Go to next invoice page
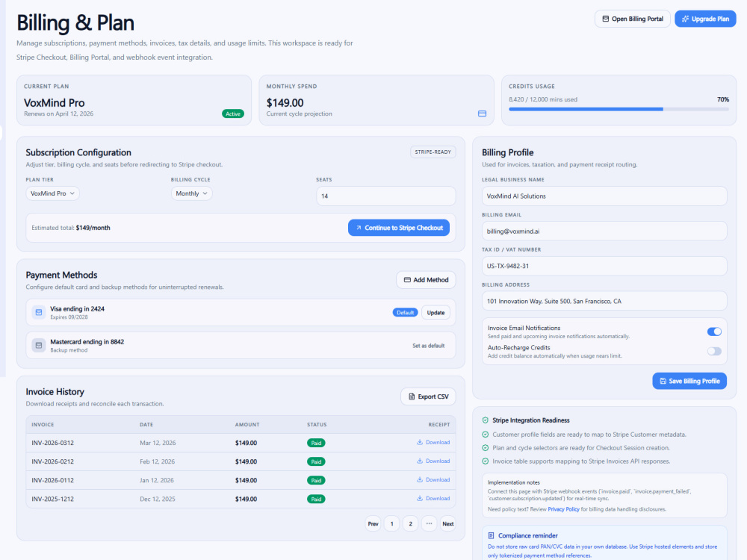Image resolution: width=747 pixels, height=560 pixels. (x=447, y=524)
